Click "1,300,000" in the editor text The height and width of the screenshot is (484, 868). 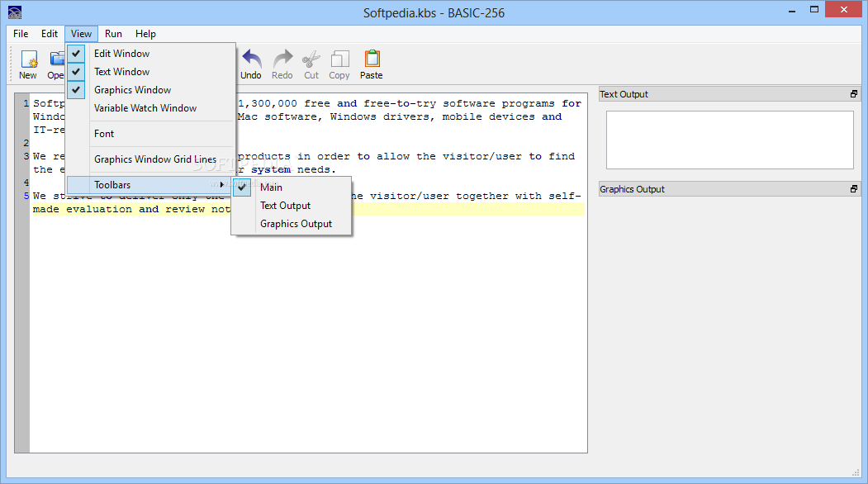(x=268, y=103)
